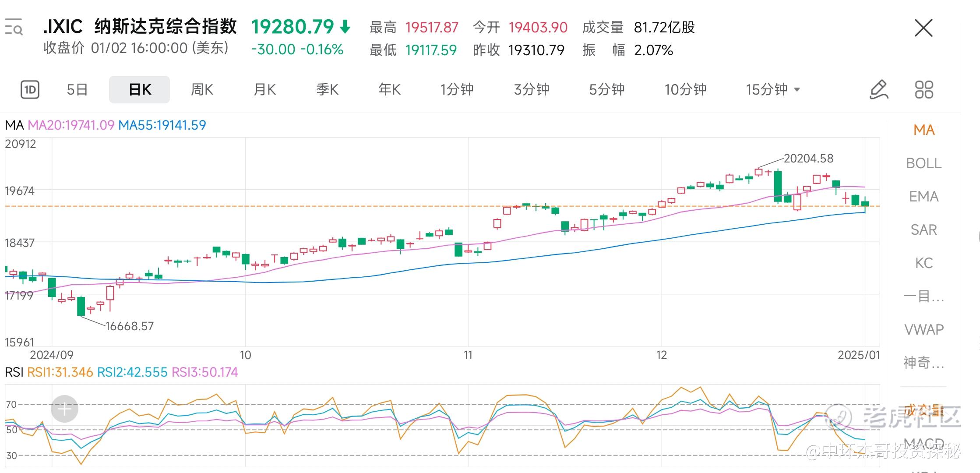The height and width of the screenshot is (473, 980).
Task: Toggle the EMA indicator
Action: coord(924,197)
